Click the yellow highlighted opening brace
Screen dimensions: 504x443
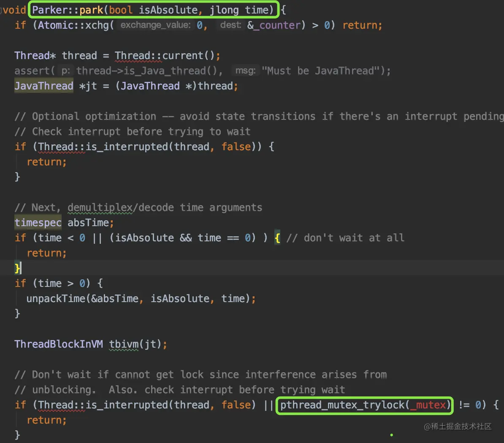(x=277, y=238)
